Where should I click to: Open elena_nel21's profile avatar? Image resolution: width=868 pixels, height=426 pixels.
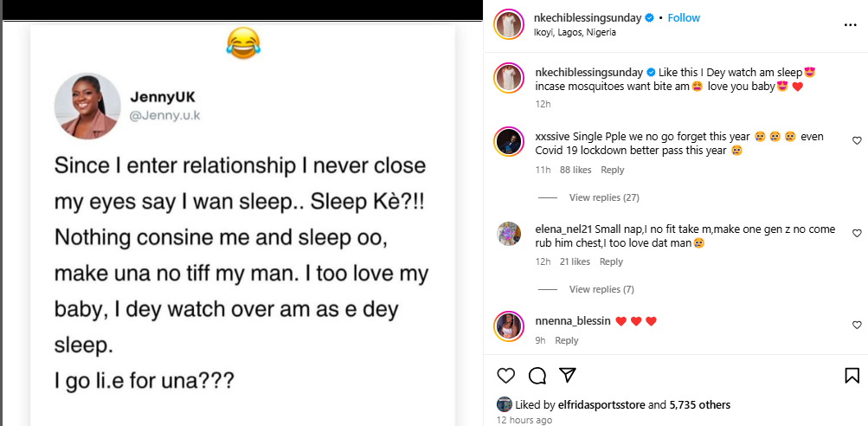click(x=508, y=234)
